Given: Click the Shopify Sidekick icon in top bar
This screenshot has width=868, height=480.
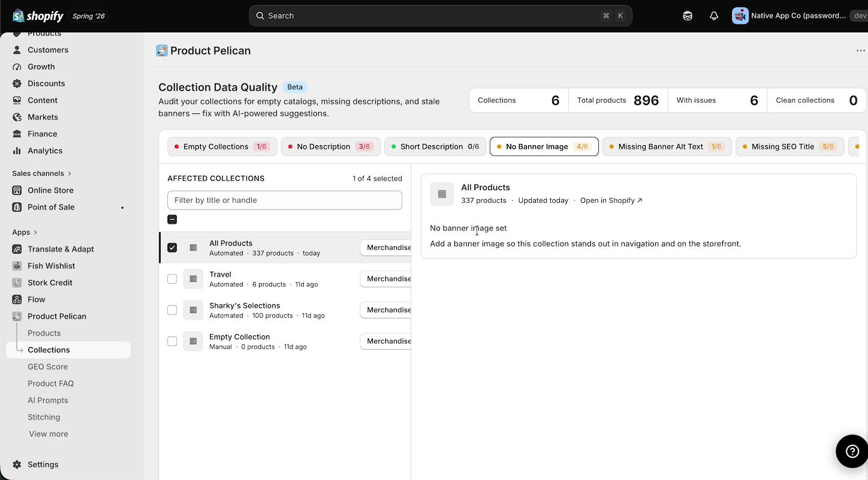Looking at the screenshot, I should (x=688, y=16).
